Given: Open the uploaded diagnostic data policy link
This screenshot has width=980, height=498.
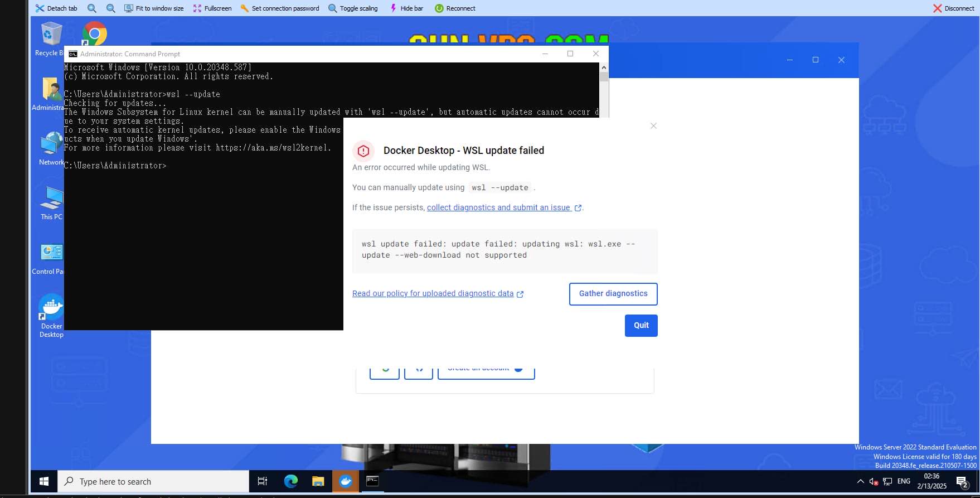Looking at the screenshot, I should (438, 293).
